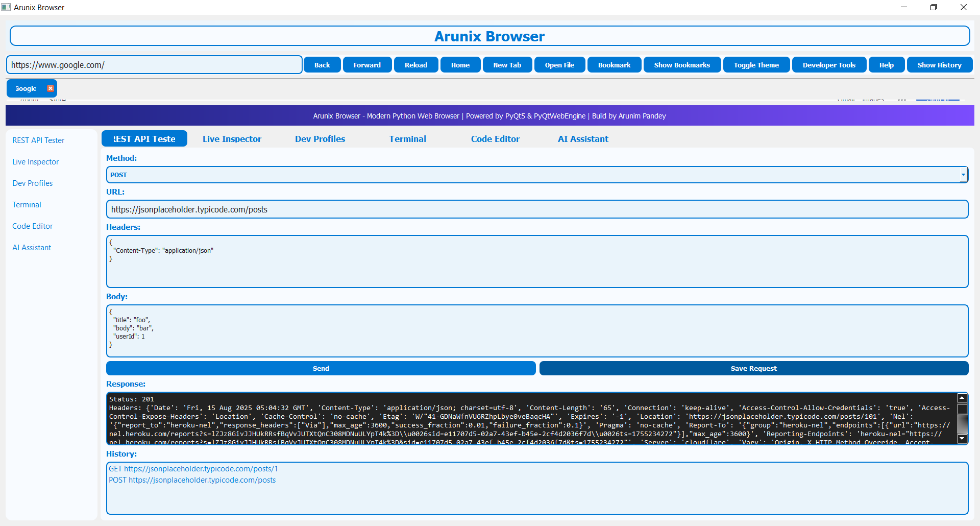Select Code Editor in the sidebar
The height and width of the screenshot is (526, 980).
pyautogui.click(x=32, y=226)
